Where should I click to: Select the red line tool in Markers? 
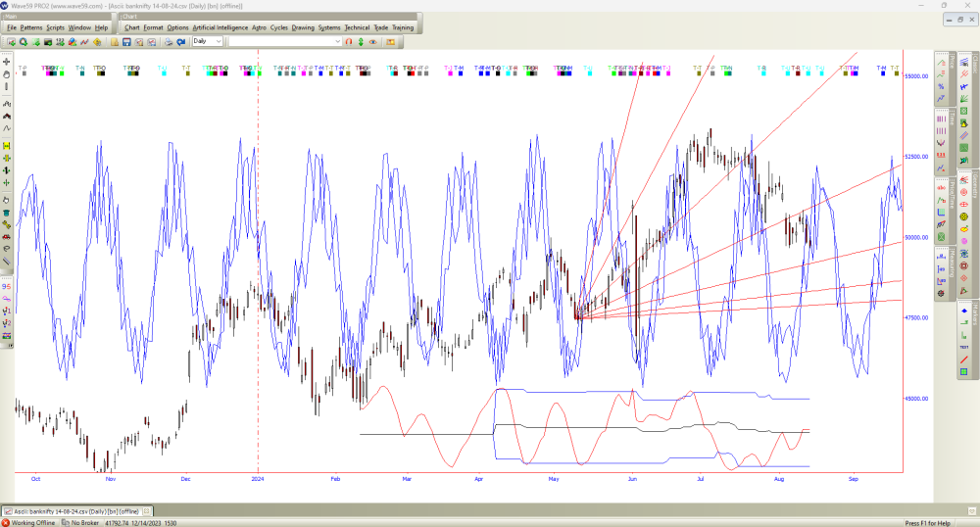tap(963, 359)
